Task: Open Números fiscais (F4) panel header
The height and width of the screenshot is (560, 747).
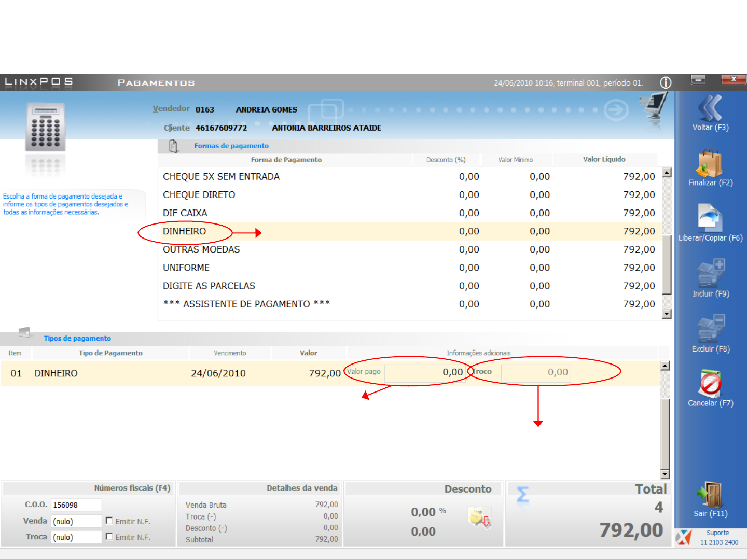Action: pyautogui.click(x=132, y=488)
